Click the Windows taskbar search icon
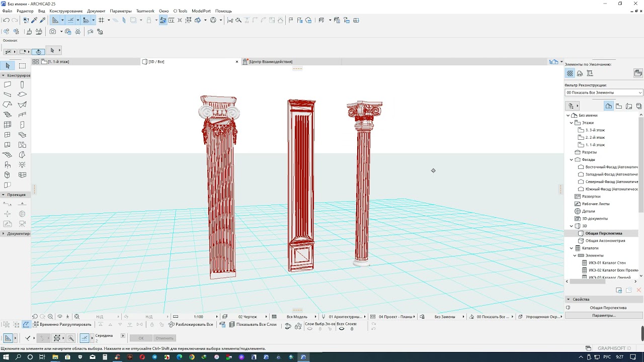Viewport: 644px width, 362px height. [x=18, y=357]
